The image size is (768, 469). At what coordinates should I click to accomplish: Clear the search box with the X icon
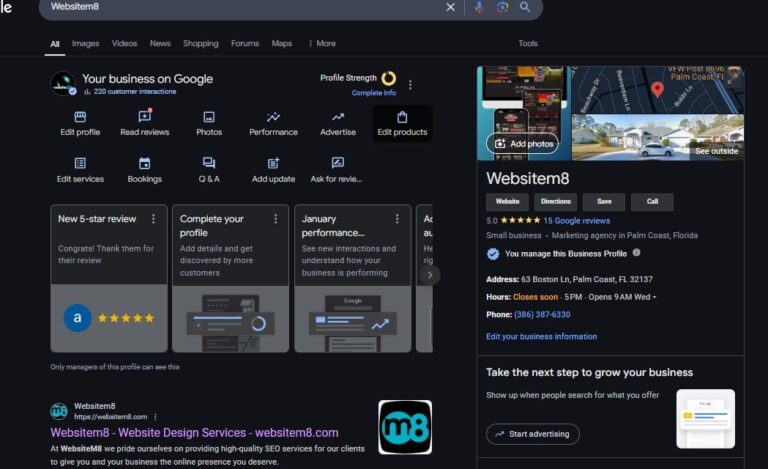[450, 7]
